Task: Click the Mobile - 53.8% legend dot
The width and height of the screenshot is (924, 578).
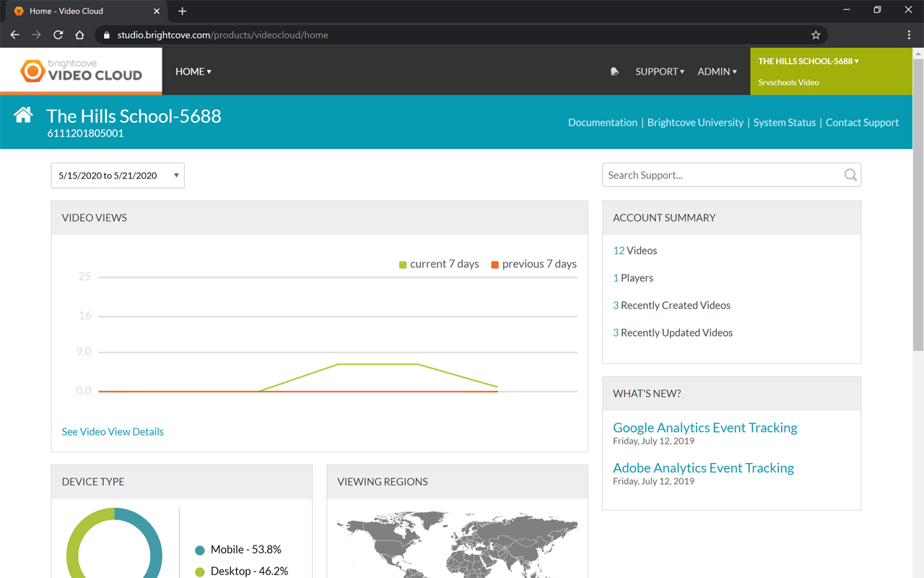Action: pos(200,550)
